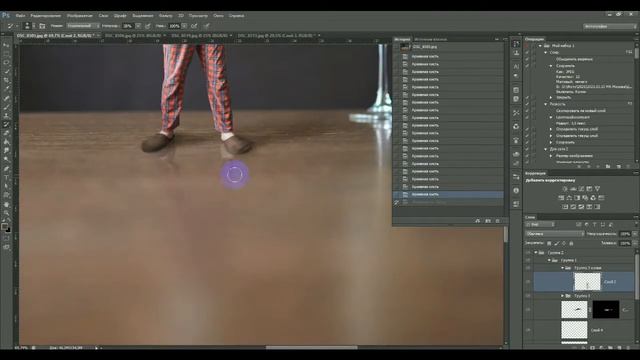Enable airbrush mode in options bar
The image size is (640, 360).
[x=194, y=26]
